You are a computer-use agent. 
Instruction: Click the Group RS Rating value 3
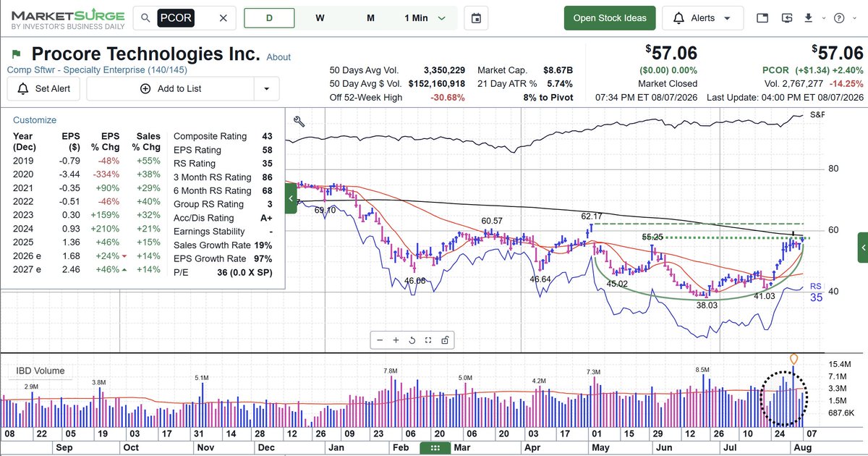coord(271,204)
